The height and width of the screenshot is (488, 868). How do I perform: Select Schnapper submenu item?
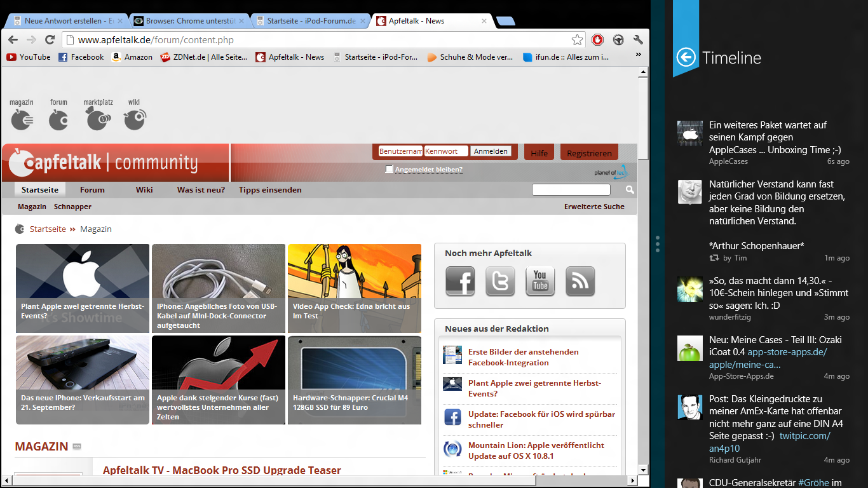(72, 207)
